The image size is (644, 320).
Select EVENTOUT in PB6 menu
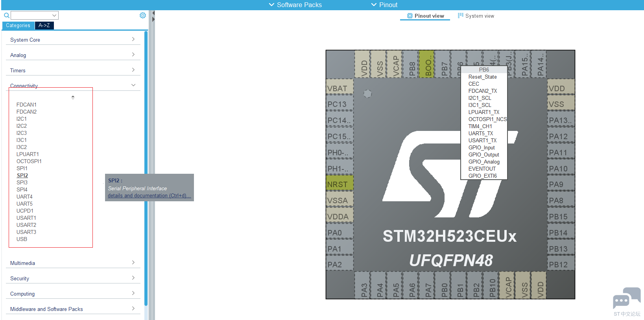pyautogui.click(x=482, y=169)
